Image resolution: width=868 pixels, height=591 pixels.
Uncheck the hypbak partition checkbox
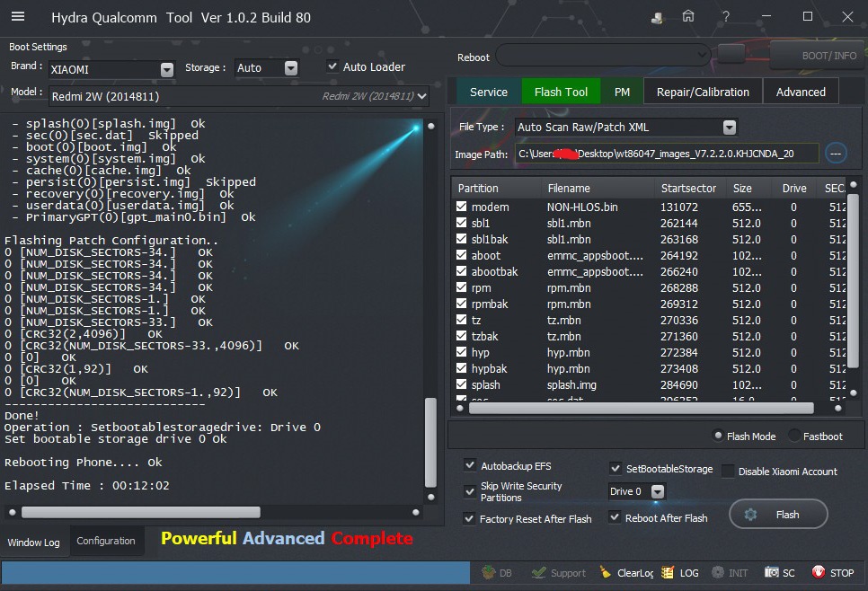coord(461,368)
